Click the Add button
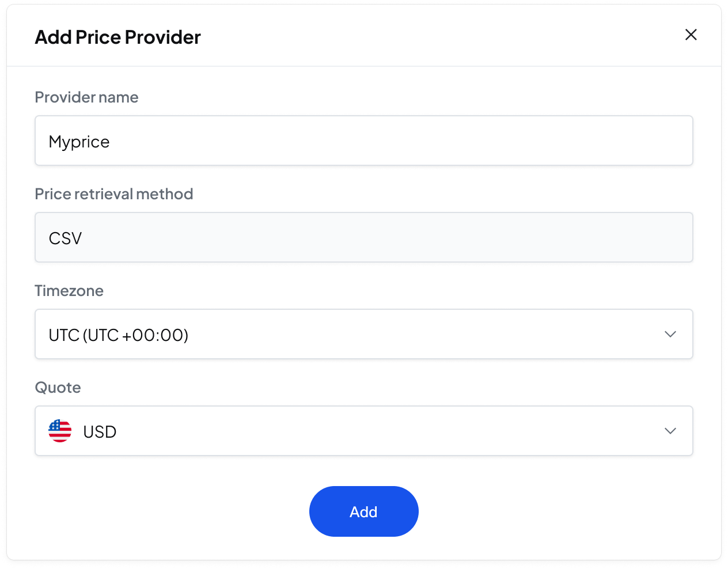The height and width of the screenshot is (569, 728). 363,511
